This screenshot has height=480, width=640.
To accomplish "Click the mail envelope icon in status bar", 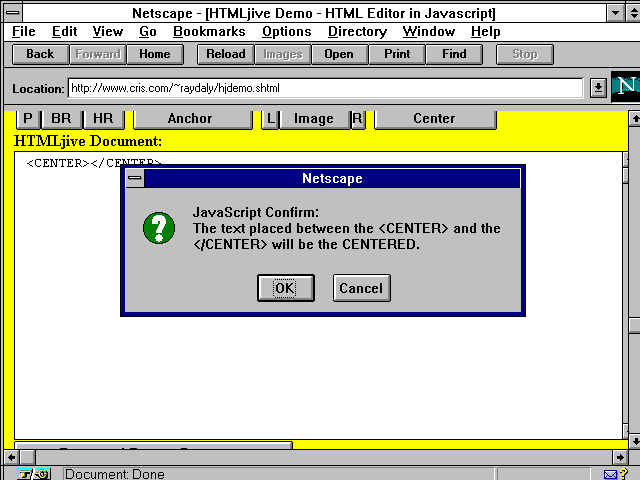I will pyautogui.click(x=610, y=474).
